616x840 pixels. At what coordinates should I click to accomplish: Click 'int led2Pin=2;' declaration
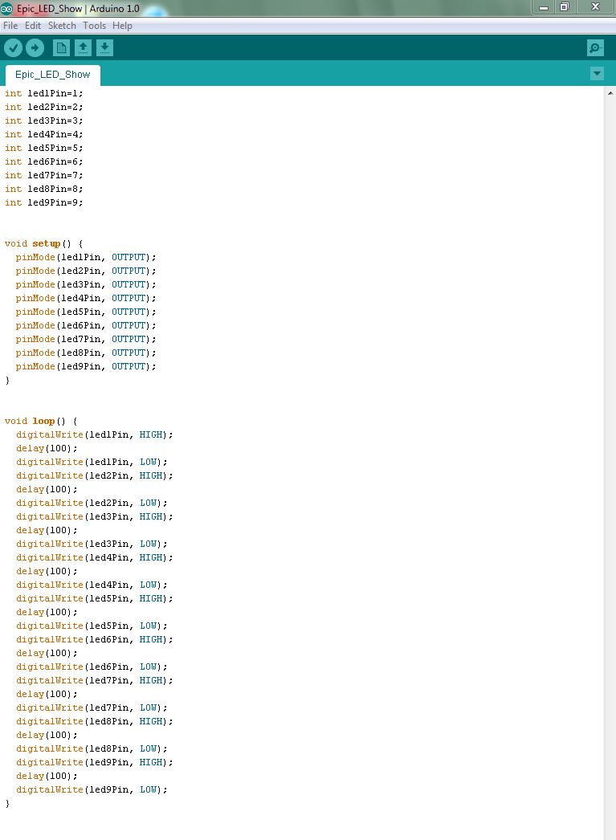click(44, 107)
